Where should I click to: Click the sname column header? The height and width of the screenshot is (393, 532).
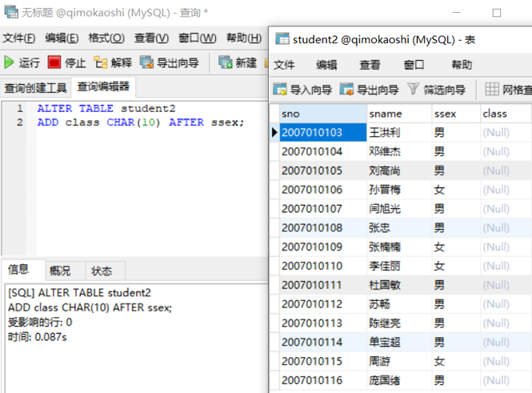[x=399, y=114]
